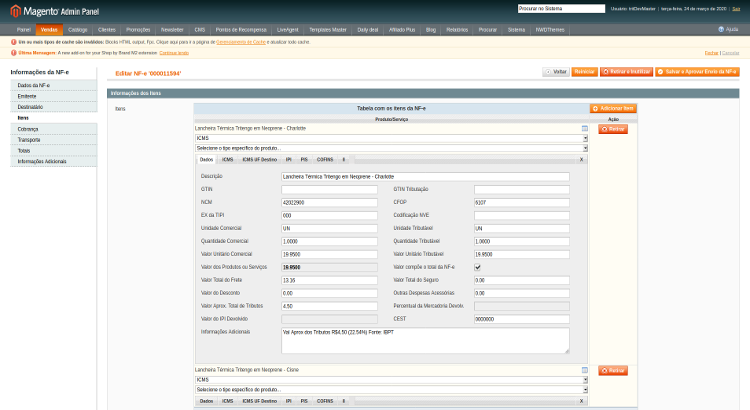
Task: Click the Última Mensagem alert icon
Action: click(x=13, y=53)
